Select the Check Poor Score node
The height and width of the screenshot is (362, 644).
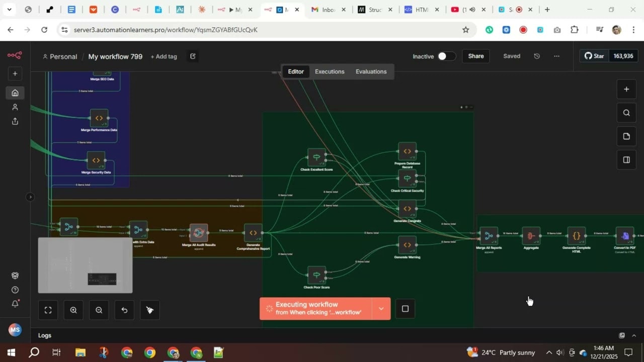coord(316,275)
